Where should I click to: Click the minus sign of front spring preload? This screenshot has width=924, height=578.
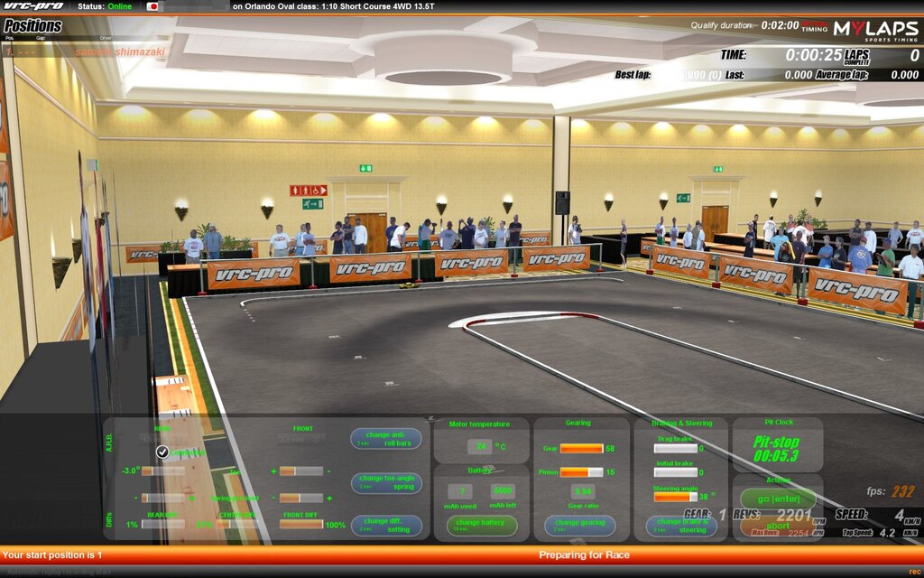pyautogui.click(x=273, y=499)
